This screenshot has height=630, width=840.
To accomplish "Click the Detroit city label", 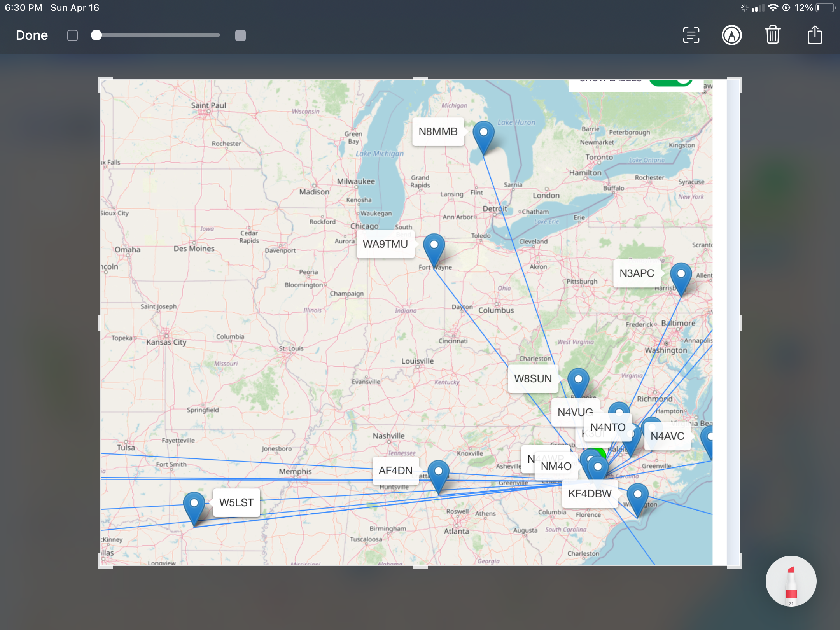I will pyautogui.click(x=495, y=208).
